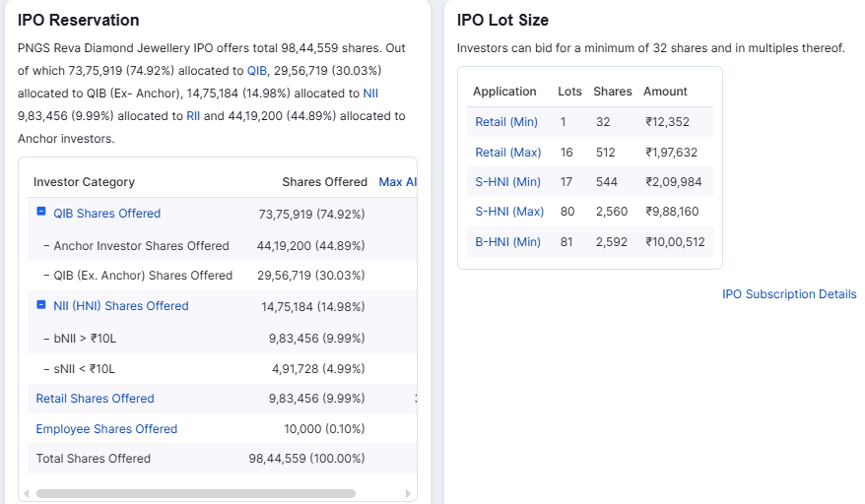Screen dimensions: 865x504
Task: Click the RII link in the paragraph
Action: (193, 116)
